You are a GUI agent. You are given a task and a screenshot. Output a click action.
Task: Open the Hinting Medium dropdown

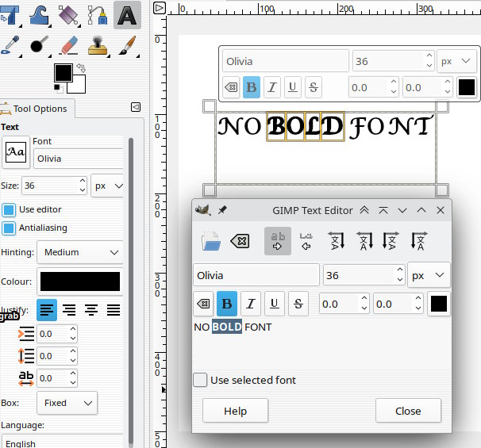[80, 252]
